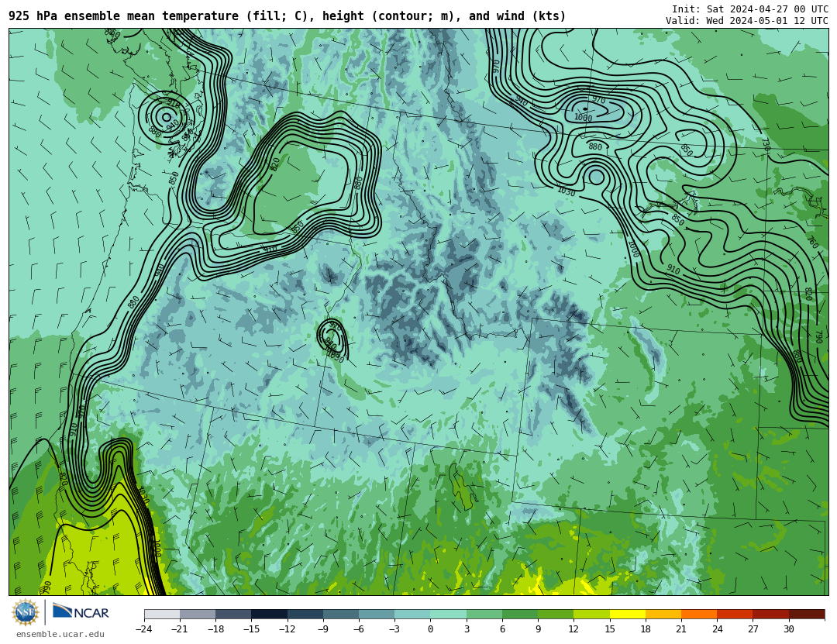
Task: Pick the teal swatch between -6 and -3
Action: pyautogui.click(x=377, y=614)
